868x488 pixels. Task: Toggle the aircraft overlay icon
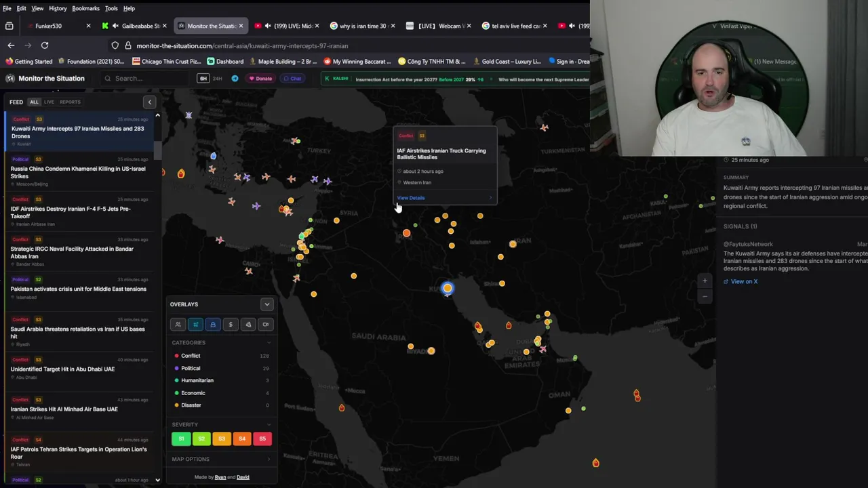point(195,325)
